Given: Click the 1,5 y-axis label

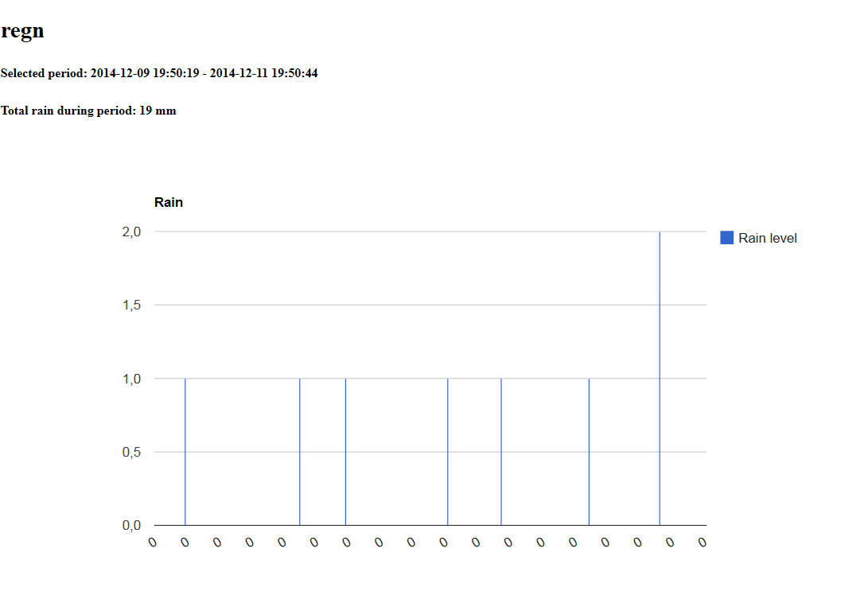Looking at the screenshot, I should coord(131,305).
